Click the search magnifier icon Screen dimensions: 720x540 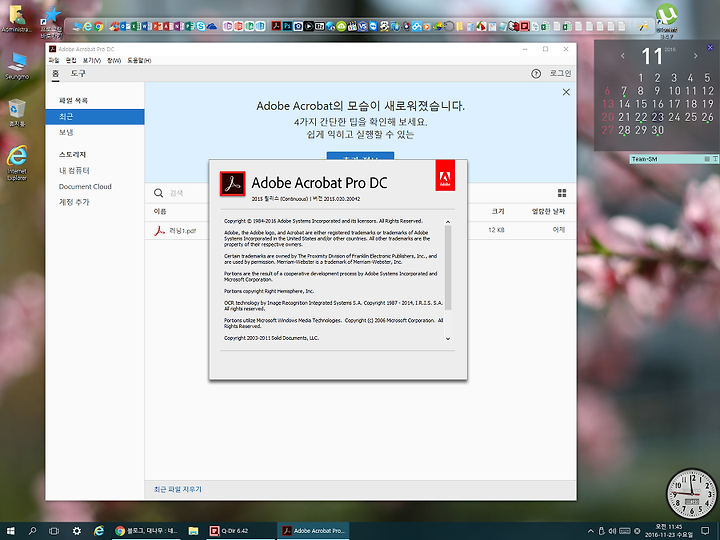158,193
